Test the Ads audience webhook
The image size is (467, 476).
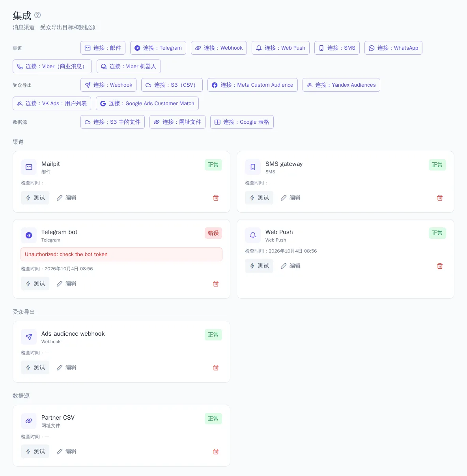point(35,368)
